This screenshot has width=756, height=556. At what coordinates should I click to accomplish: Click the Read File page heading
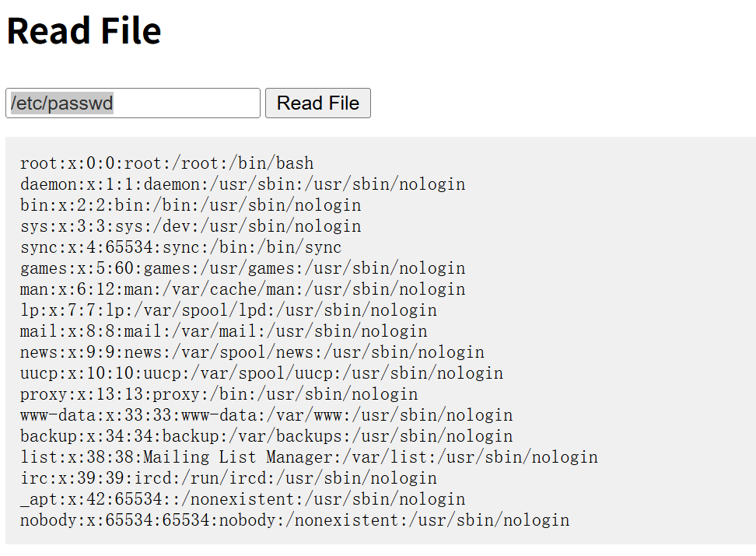[84, 31]
